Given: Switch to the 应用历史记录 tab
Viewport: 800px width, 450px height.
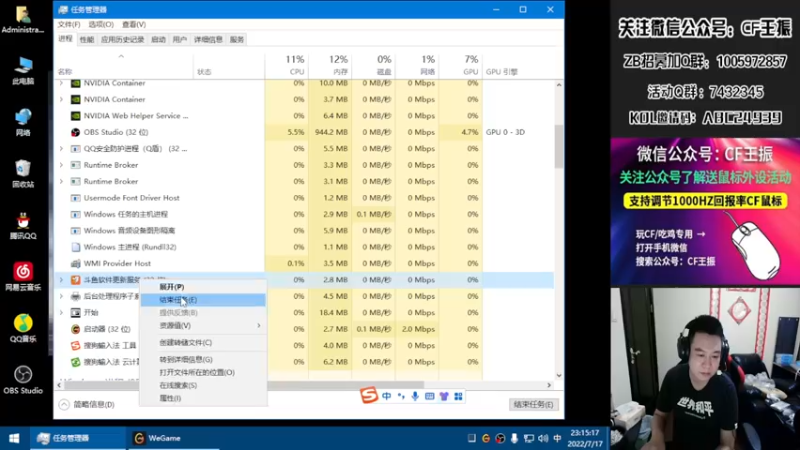Looking at the screenshot, I should (122, 39).
